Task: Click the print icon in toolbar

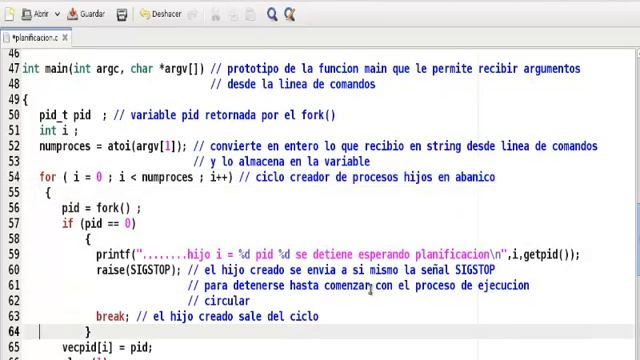Action: (x=122, y=15)
